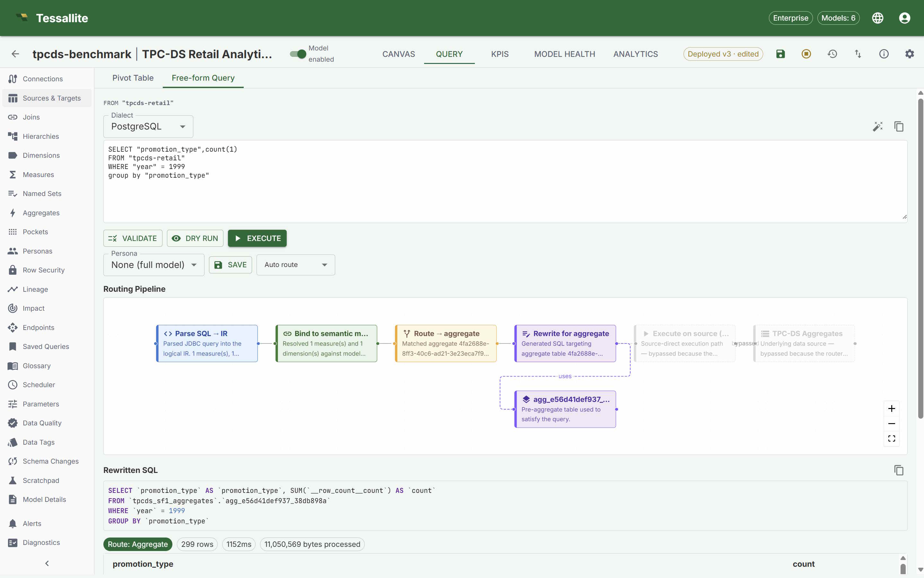Select the Rewrite for aggregate node
The image size is (924, 578).
565,343
